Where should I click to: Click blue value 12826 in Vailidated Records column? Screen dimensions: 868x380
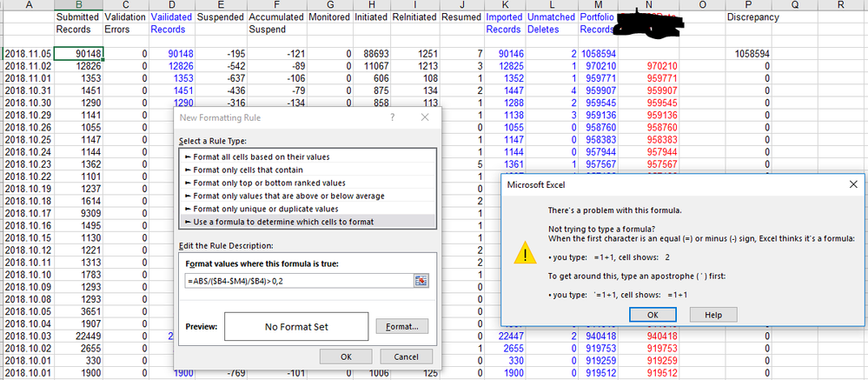[x=172, y=66]
